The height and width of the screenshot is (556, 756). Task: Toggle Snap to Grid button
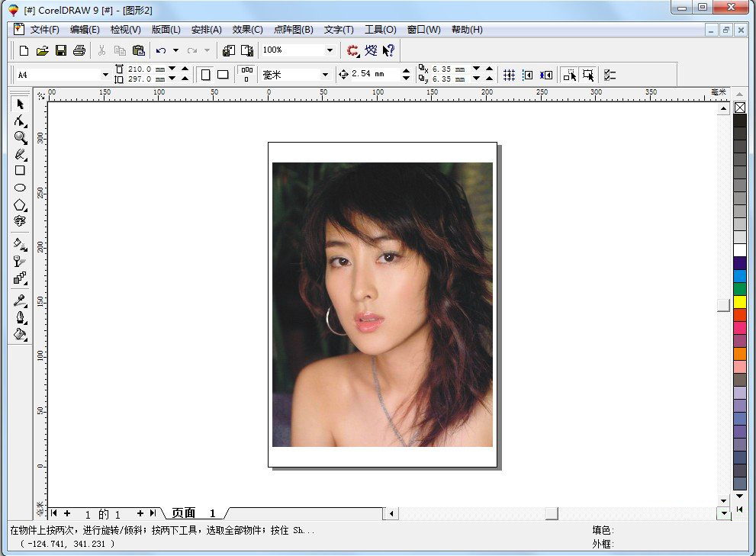coord(509,75)
